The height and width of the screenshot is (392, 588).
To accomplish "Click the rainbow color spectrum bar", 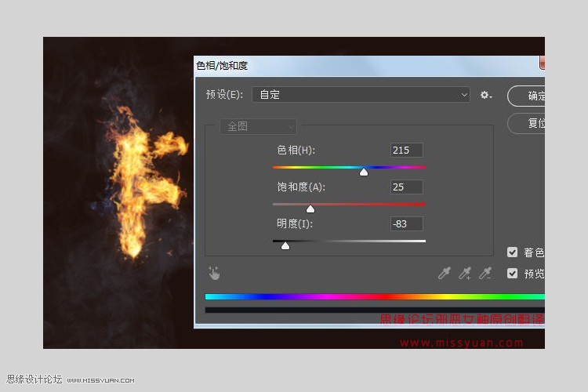I will [375, 296].
